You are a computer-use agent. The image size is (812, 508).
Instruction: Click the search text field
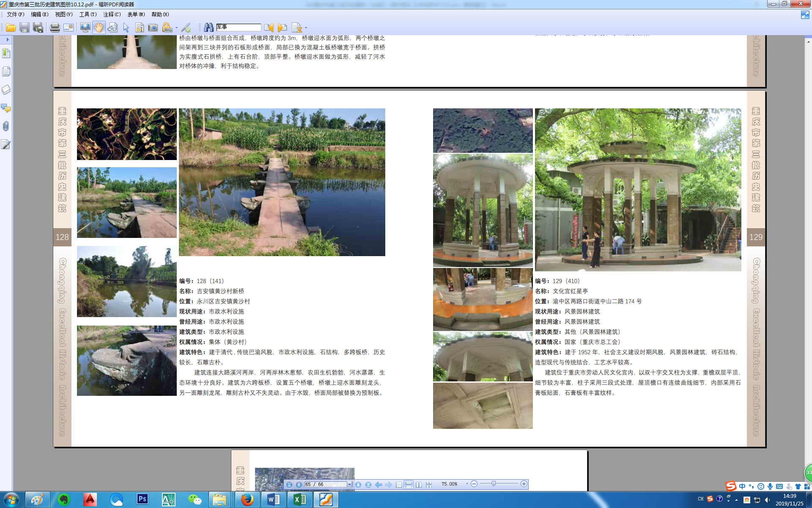coord(239,27)
